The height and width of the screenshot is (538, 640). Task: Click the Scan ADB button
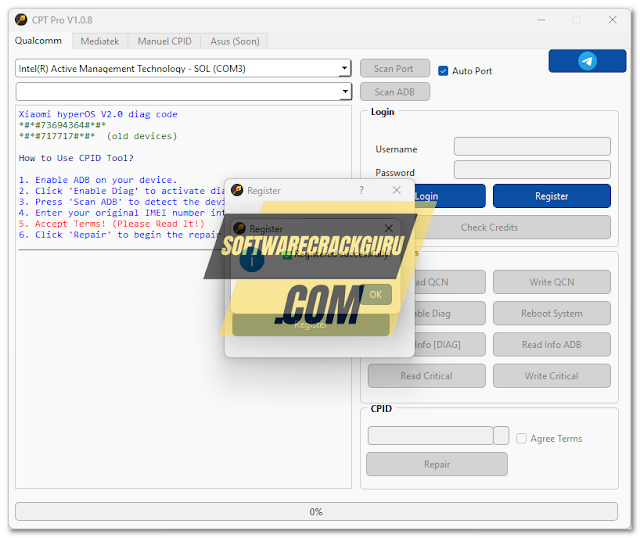click(394, 92)
